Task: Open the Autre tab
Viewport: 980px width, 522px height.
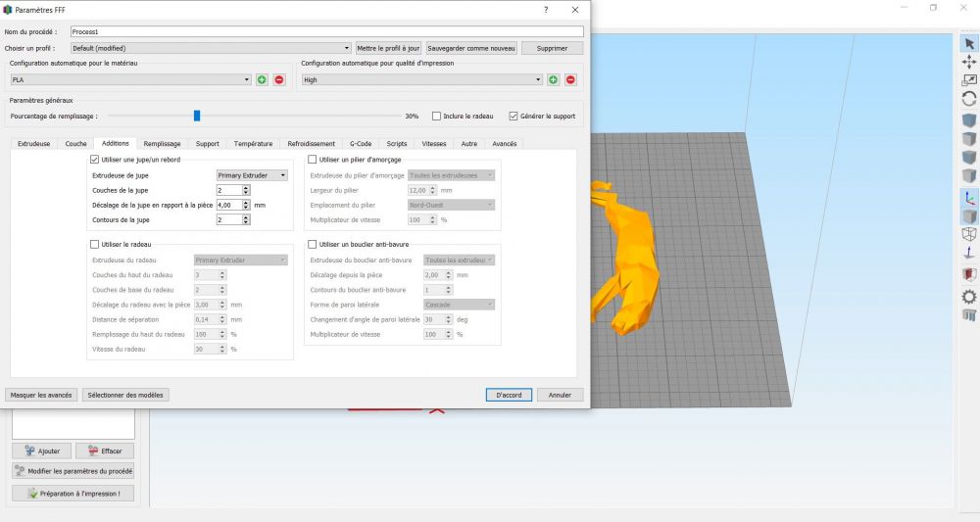Action: click(x=468, y=144)
